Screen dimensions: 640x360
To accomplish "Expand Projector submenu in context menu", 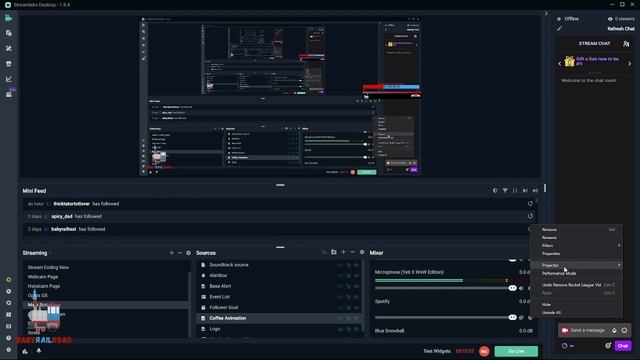I will [x=576, y=265].
